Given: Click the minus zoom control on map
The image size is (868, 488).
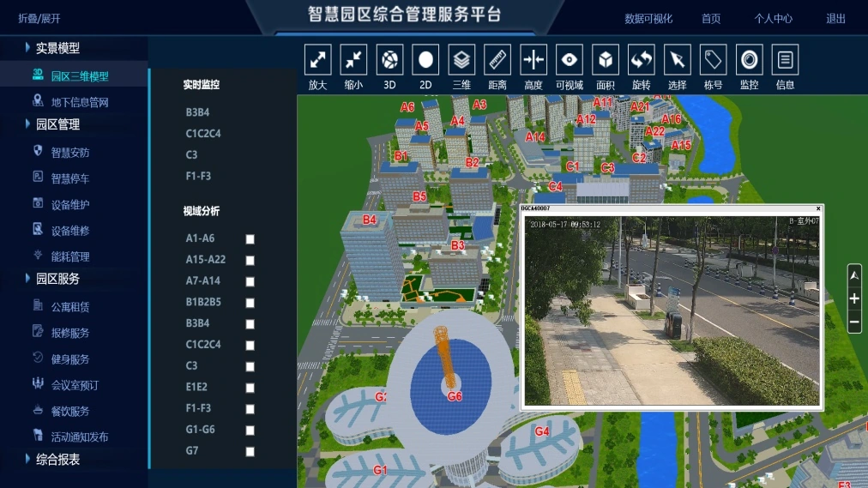Looking at the screenshot, I should pos(855,322).
